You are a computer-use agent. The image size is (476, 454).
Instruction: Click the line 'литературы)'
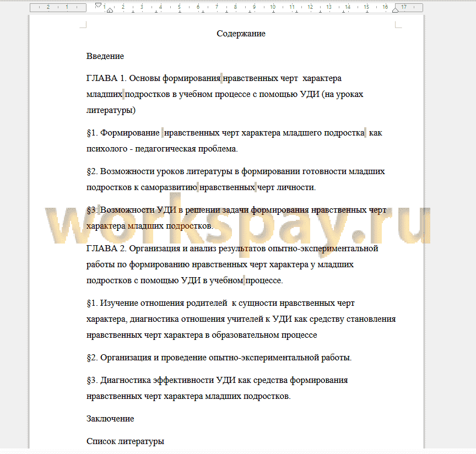pos(111,110)
